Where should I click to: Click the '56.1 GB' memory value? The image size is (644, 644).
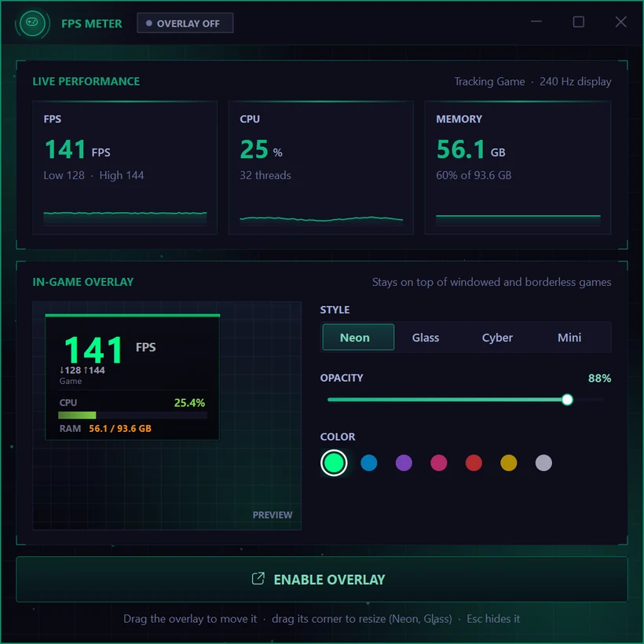pyautogui.click(x=470, y=149)
